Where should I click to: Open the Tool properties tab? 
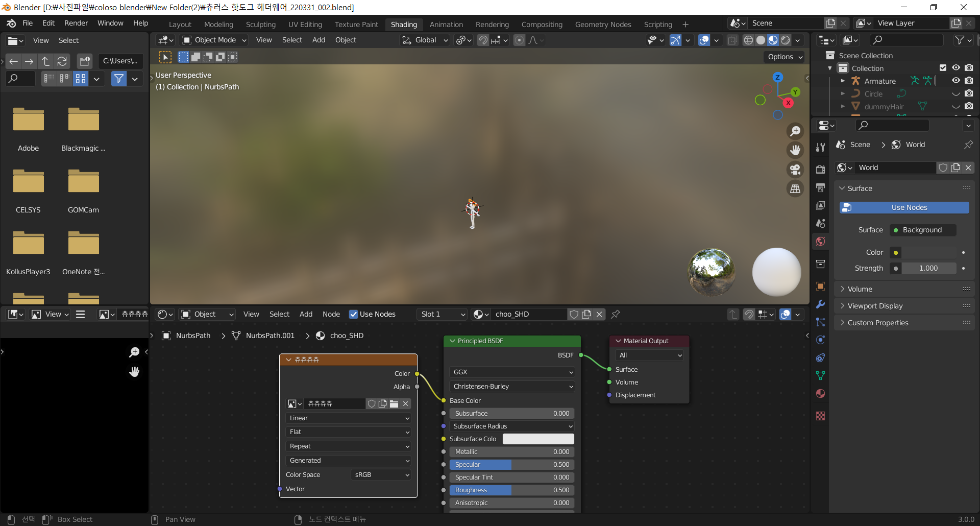[x=820, y=148]
